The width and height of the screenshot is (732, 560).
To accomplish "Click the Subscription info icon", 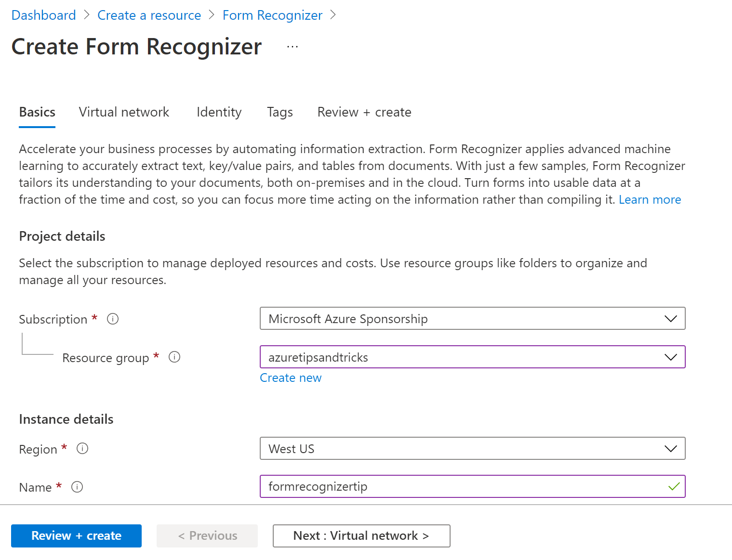I will 113,319.
